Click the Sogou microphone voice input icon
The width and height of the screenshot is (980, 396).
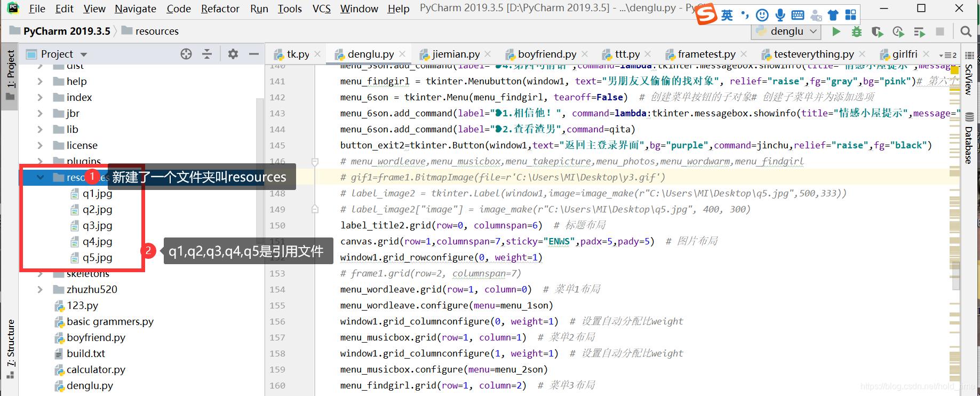780,15
